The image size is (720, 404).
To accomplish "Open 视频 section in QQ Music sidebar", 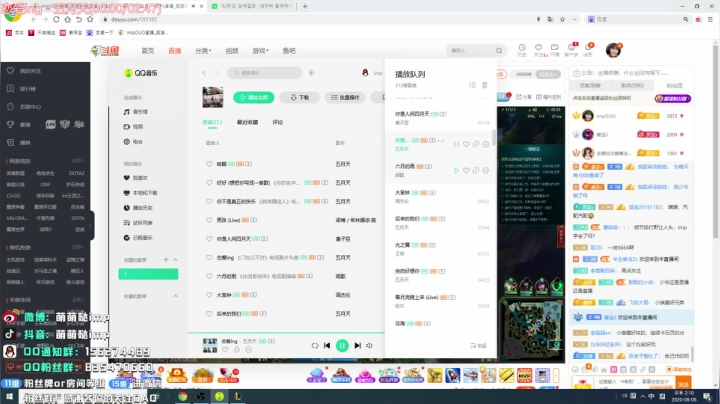I will [134, 126].
